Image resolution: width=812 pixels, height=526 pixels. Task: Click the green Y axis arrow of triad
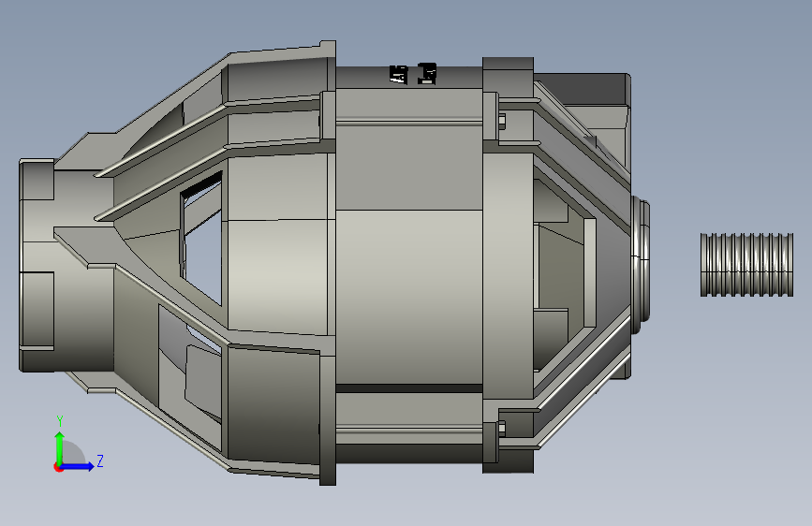click(60, 447)
